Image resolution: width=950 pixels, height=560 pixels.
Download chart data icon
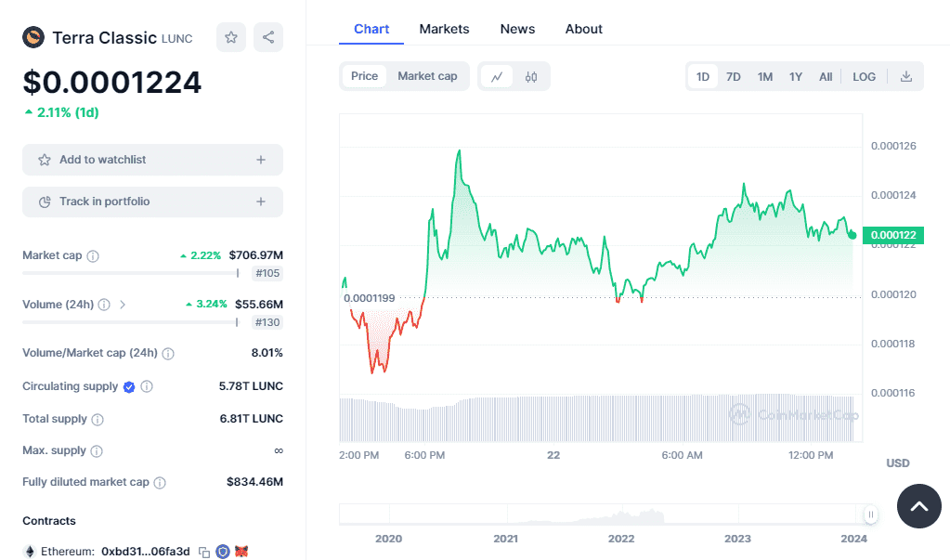(905, 76)
